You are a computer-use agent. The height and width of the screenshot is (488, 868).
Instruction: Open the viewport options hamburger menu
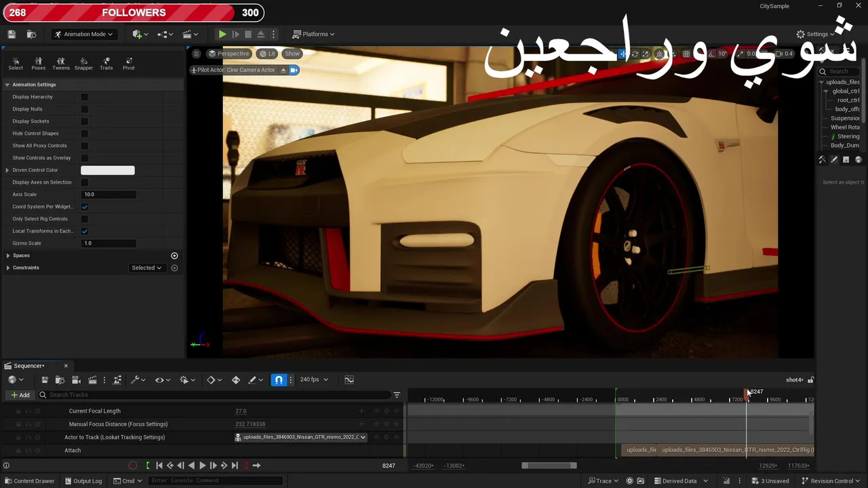[196, 54]
